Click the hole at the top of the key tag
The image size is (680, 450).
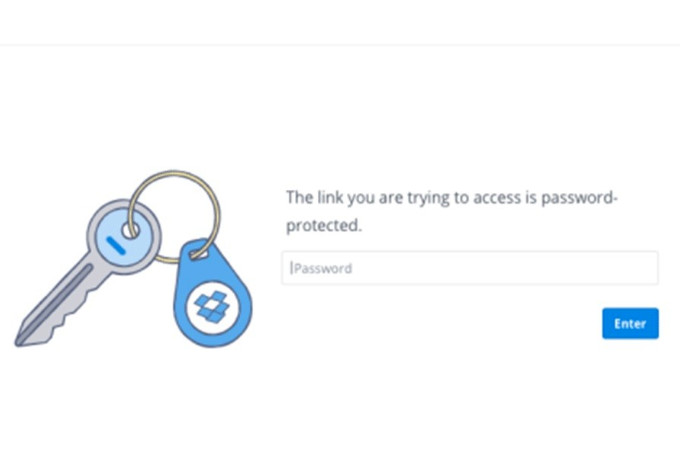198,255
